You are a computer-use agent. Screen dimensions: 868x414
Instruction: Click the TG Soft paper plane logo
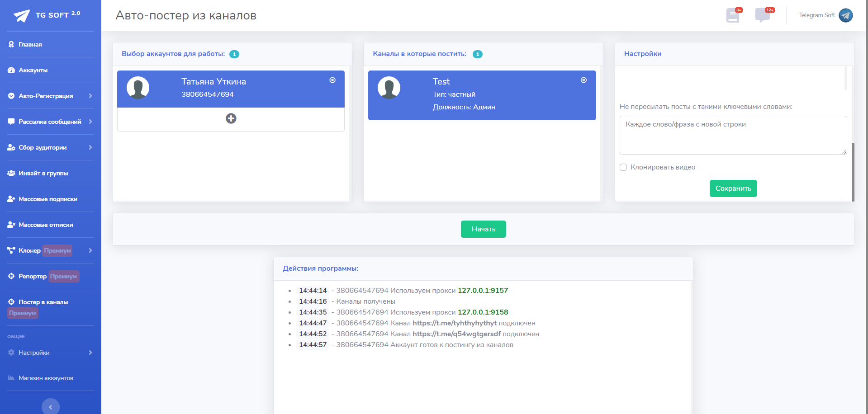tap(22, 16)
